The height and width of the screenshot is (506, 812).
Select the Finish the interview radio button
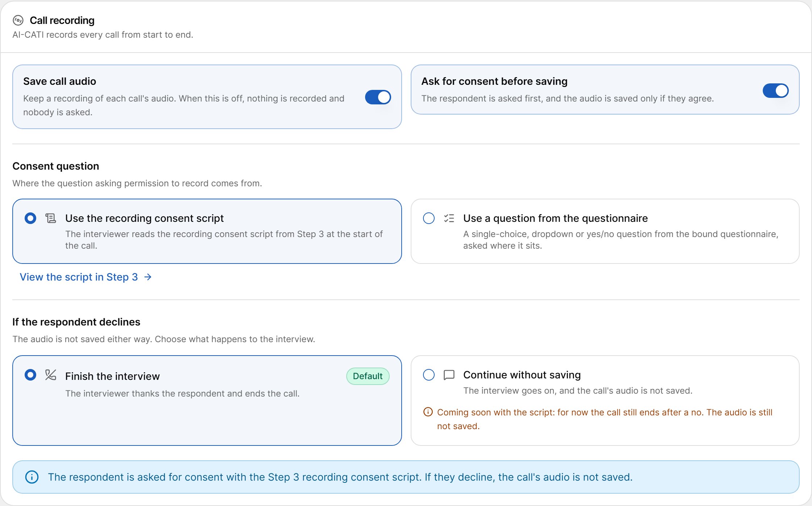coord(30,375)
